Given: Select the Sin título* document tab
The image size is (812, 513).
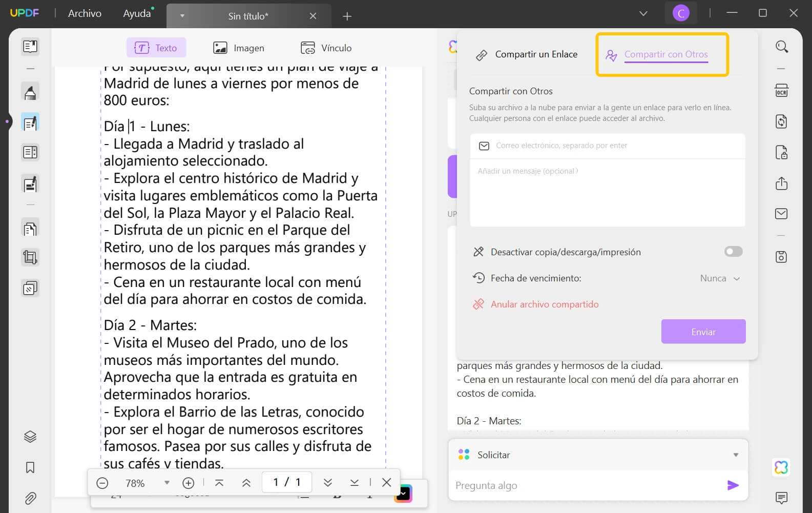Looking at the screenshot, I should point(248,16).
